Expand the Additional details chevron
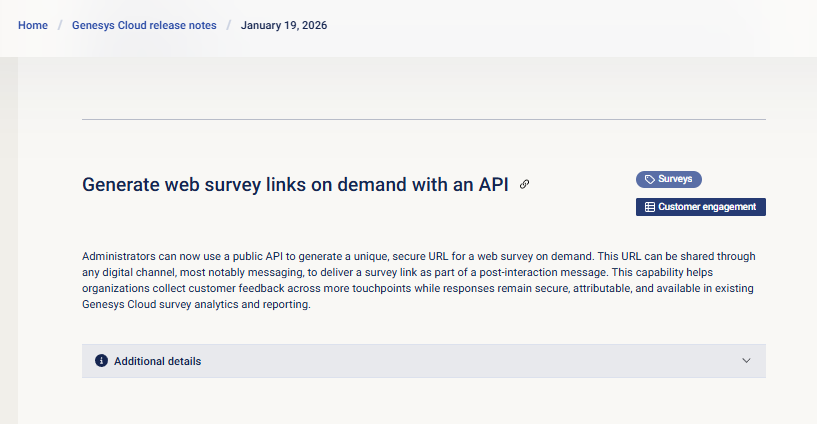The height and width of the screenshot is (424, 817). [x=746, y=361]
